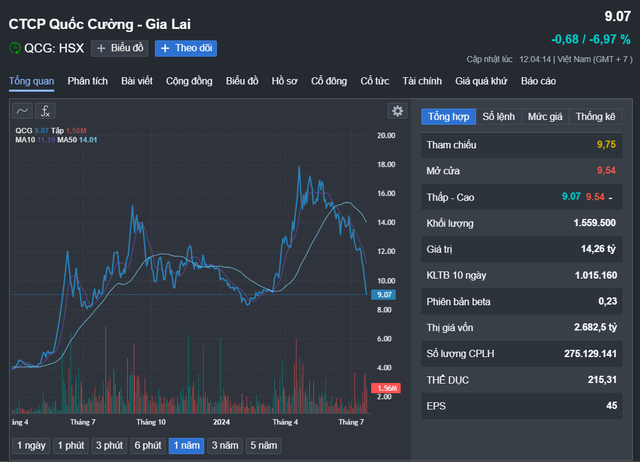Go to the Cổ tức tab
Image resolution: width=640 pixels, height=462 pixels.
[375, 80]
